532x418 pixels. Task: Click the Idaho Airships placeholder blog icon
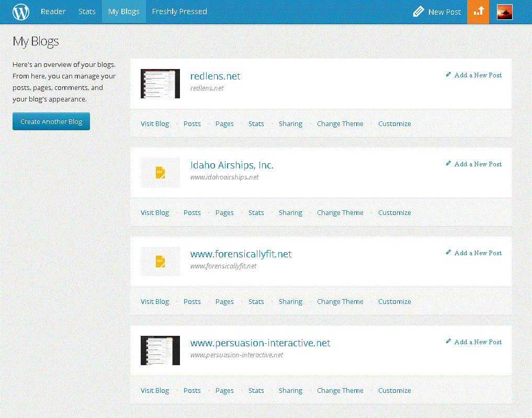160,173
